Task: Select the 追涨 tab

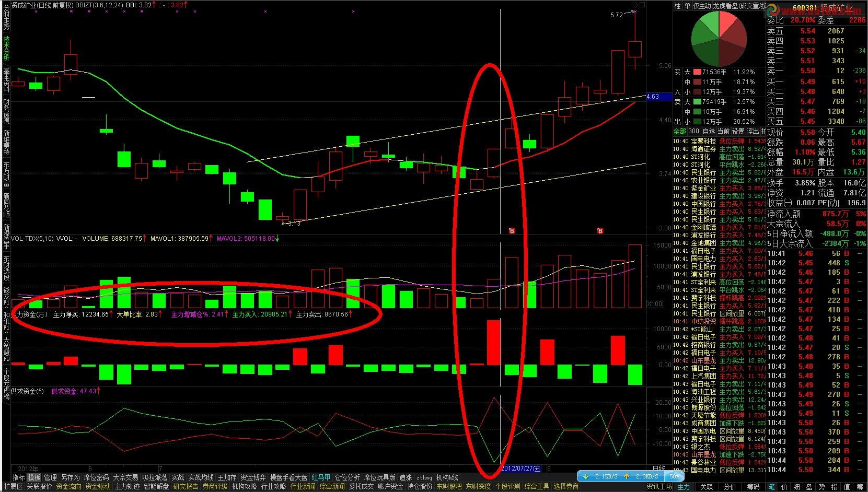Action: (x=406, y=477)
